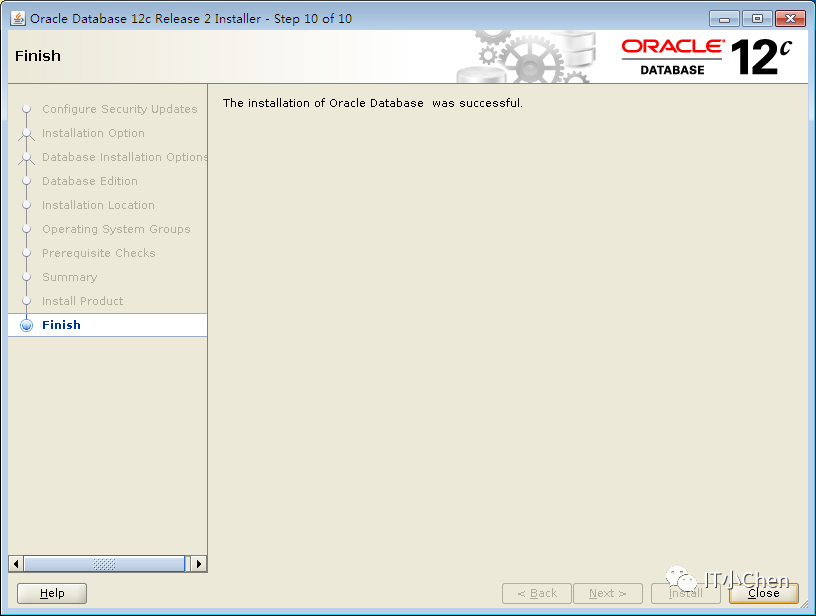Click the Oracle Database 12c logo
The image size is (816, 616).
(707, 57)
